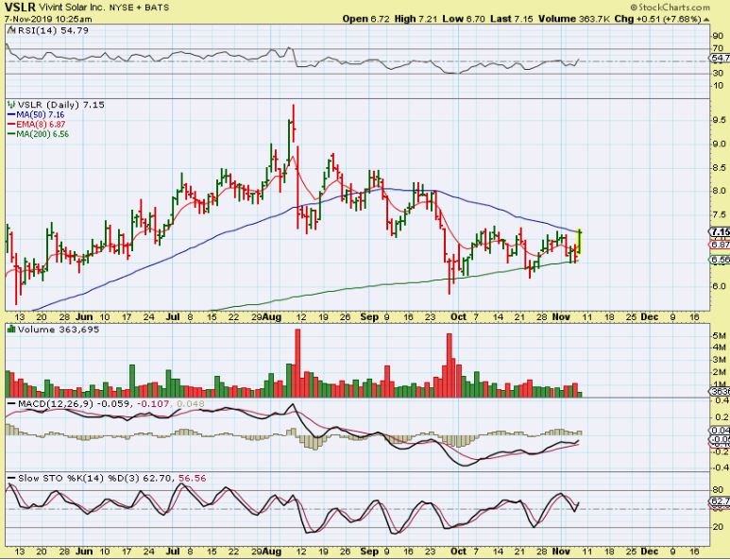Click the 90 level on the RSI axis
This screenshot has width=730, height=560.
pyautogui.click(x=718, y=36)
